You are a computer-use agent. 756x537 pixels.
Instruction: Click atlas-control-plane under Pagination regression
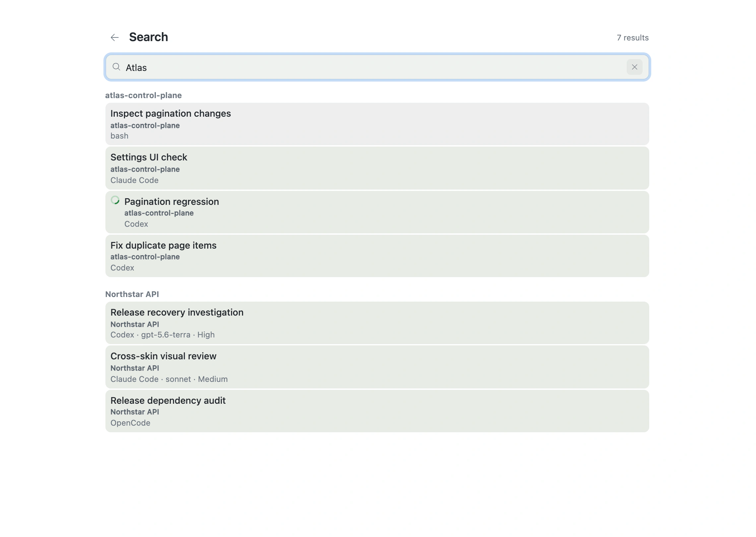(x=159, y=213)
